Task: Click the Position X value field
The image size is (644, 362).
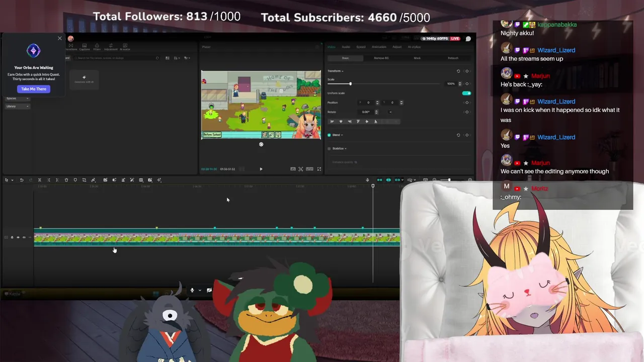Action: (368, 103)
